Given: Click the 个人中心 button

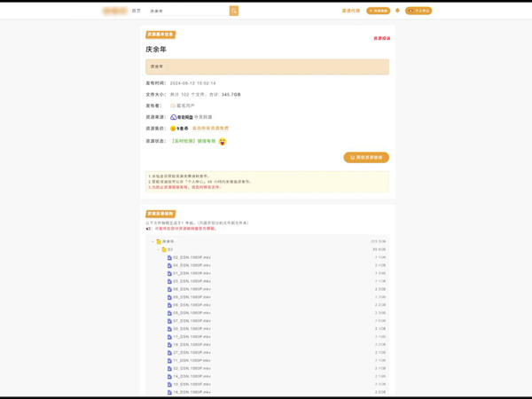Looking at the screenshot, I should 419,11.
